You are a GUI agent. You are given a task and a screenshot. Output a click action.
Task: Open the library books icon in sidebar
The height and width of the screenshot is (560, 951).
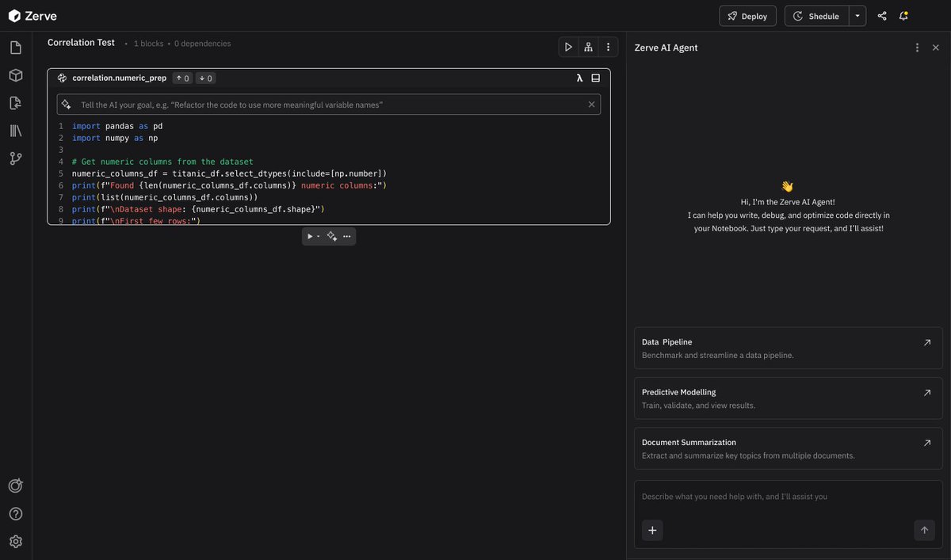[15, 131]
